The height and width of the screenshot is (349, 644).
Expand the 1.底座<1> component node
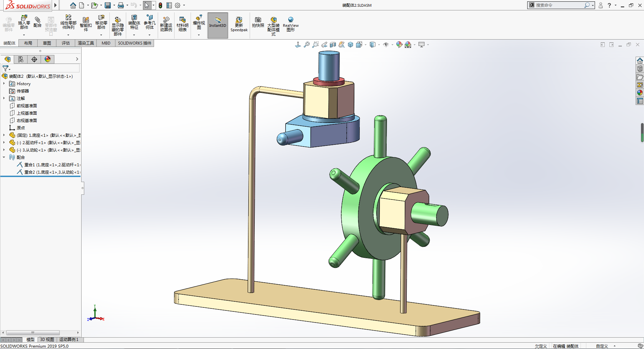(4, 135)
